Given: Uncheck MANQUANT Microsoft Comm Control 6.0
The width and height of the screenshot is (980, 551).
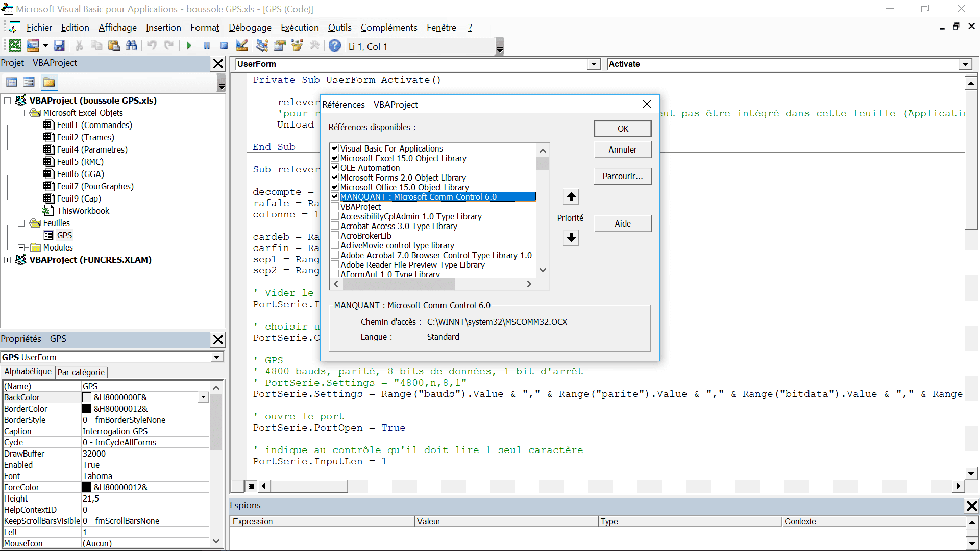Looking at the screenshot, I should click(x=335, y=197).
